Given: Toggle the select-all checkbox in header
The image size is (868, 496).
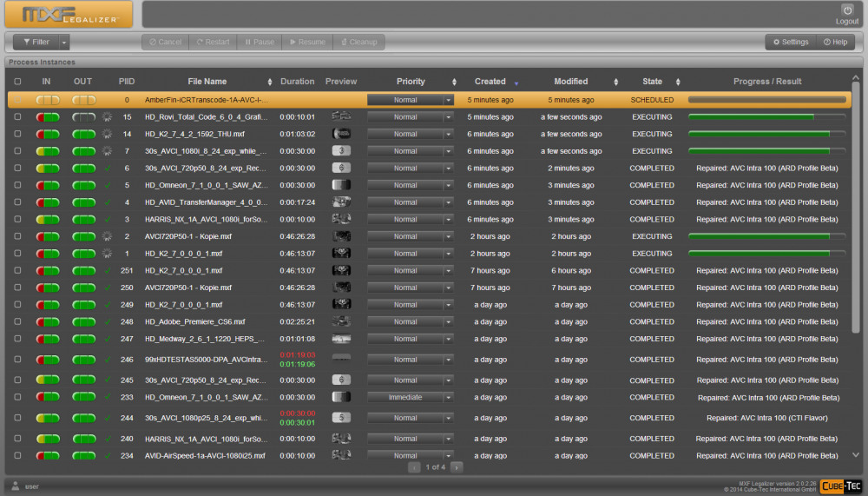Looking at the screenshot, I should [x=17, y=83].
